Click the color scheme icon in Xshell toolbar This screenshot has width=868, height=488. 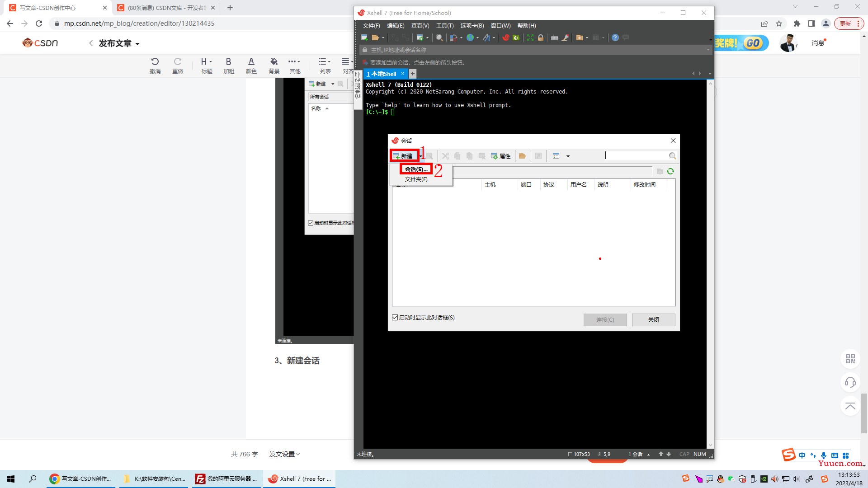453,38
